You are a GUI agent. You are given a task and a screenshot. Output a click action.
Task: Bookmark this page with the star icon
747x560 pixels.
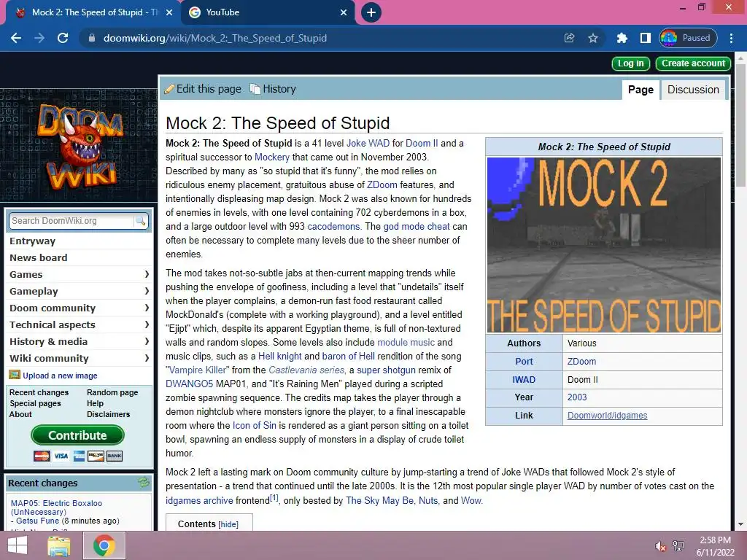tap(592, 38)
